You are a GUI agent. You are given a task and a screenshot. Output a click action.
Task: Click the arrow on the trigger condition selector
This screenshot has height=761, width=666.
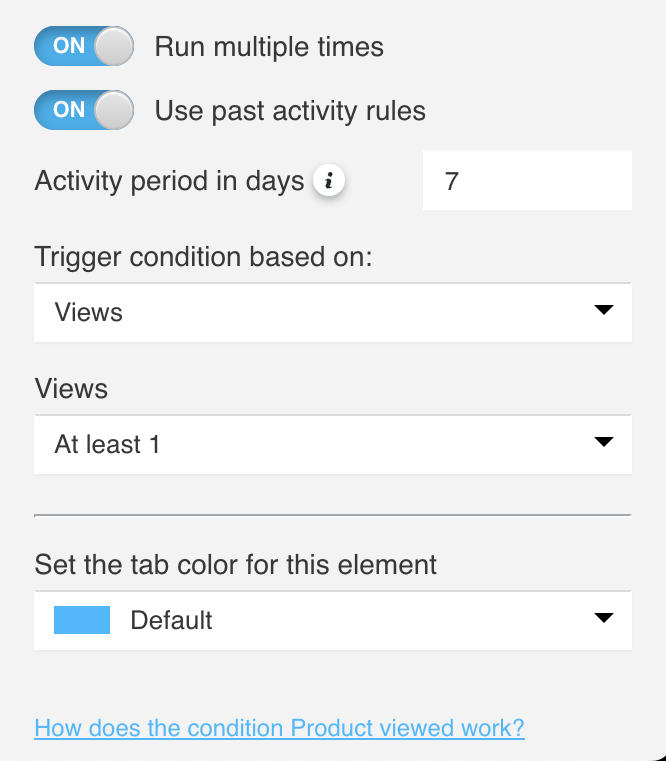pos(603,311)
